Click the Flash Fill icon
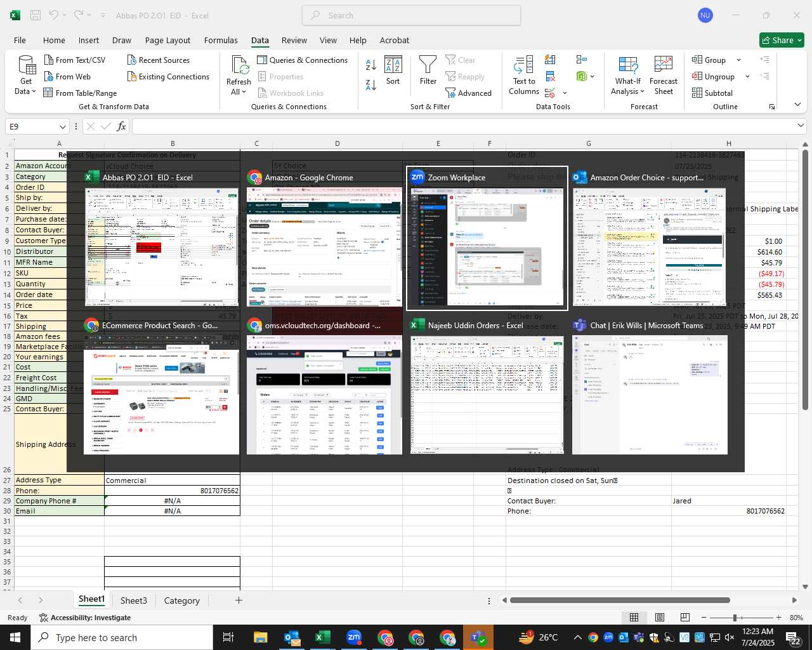 point(550,60)
